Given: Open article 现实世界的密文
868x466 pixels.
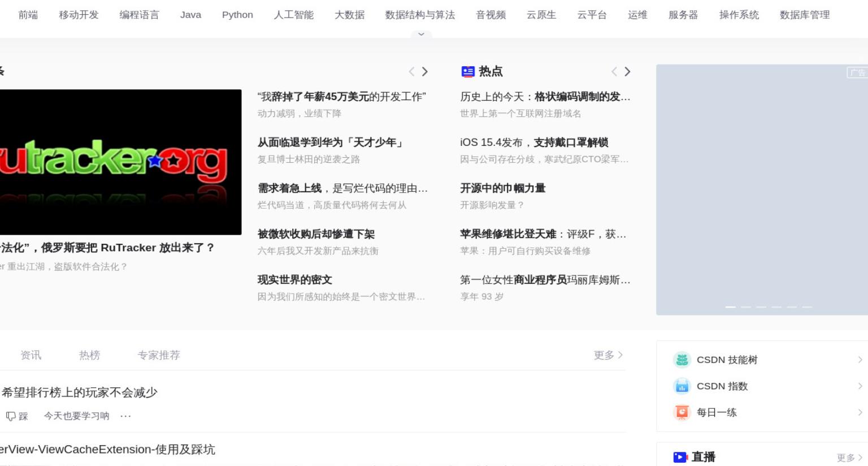Looking at the screenshot, I should pos(295,280).
